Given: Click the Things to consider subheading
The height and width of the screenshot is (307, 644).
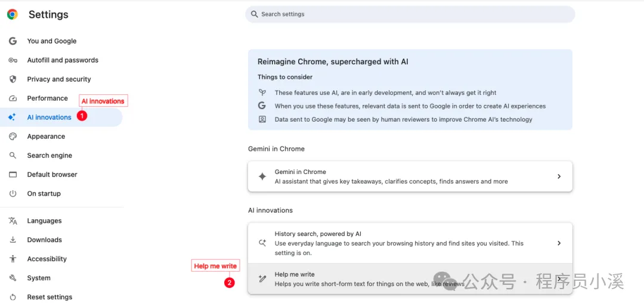Looking at the screenshot, I should click(285, 77).
